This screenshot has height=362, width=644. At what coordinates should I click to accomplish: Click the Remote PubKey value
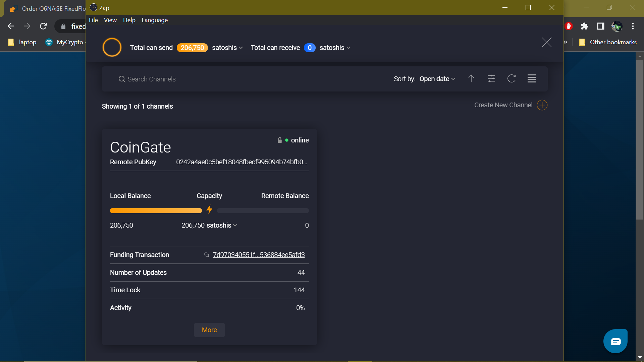tap(241, 162)
